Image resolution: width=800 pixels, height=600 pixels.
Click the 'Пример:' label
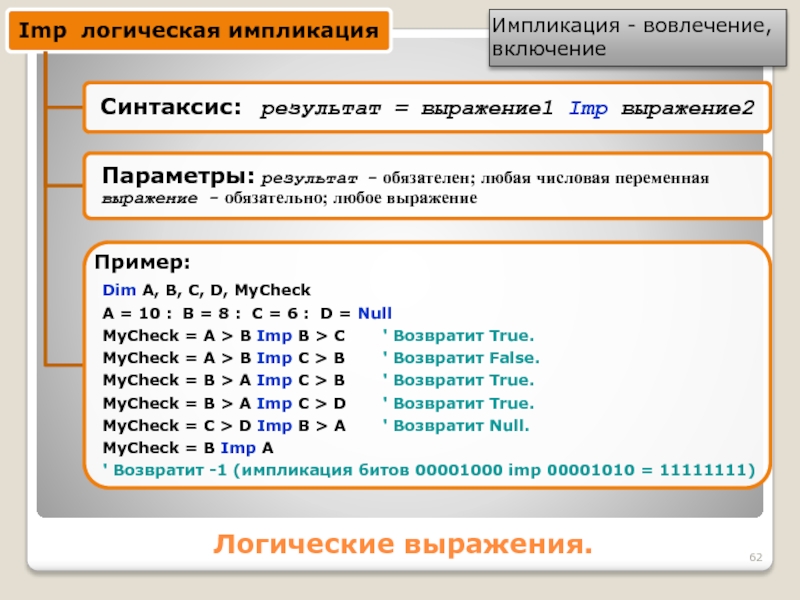142,262
